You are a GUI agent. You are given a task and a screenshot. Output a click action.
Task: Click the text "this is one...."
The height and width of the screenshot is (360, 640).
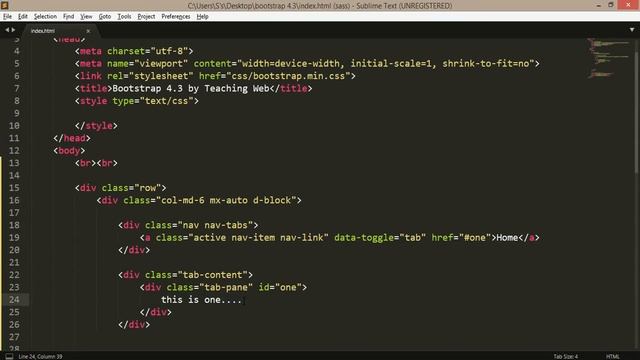[x=201, y=300]
